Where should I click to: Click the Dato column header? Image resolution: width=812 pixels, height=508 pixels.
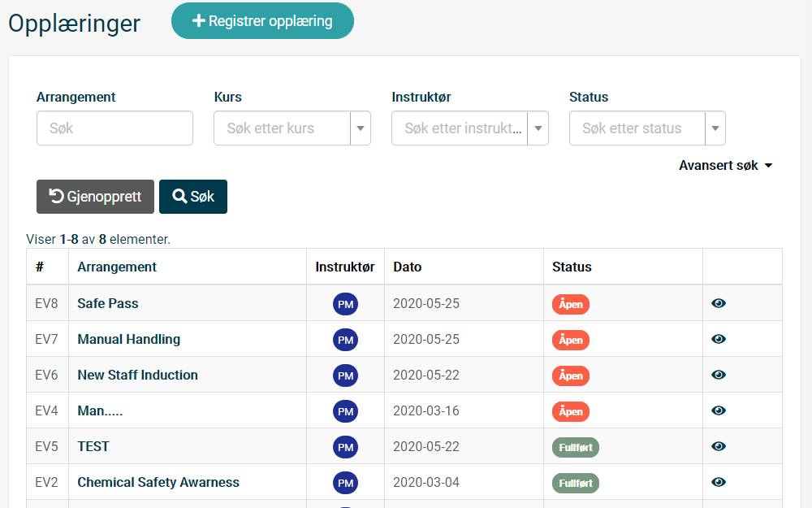(x=408, y=267)
